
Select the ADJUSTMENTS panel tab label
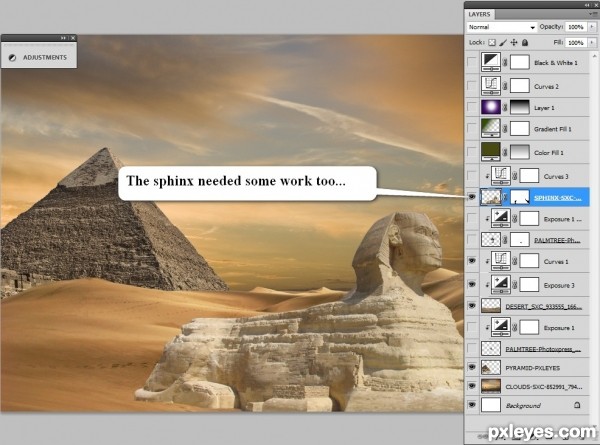[45, 57]
